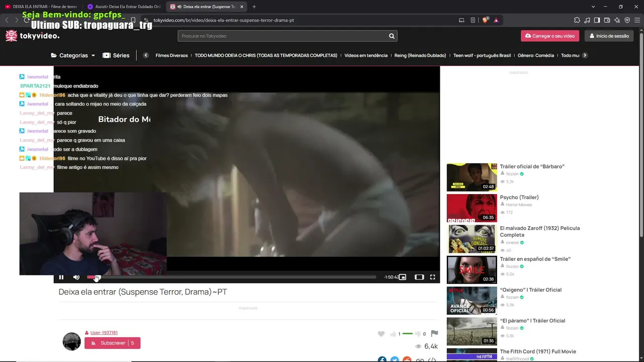Click the Início de sessão button
Screen dimensions: 644x362
pyautogui.click(x=609, y=36)
